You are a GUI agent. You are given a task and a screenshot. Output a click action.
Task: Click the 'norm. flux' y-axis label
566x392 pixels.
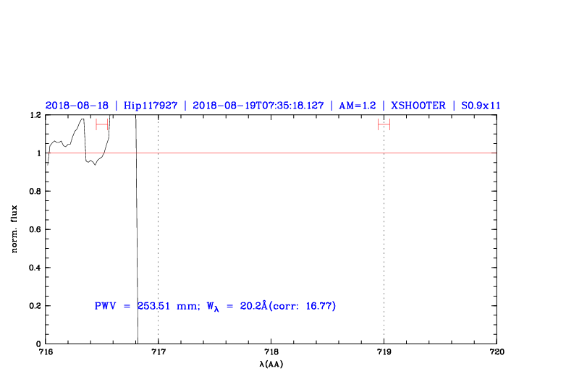click(x=14, y=230)
